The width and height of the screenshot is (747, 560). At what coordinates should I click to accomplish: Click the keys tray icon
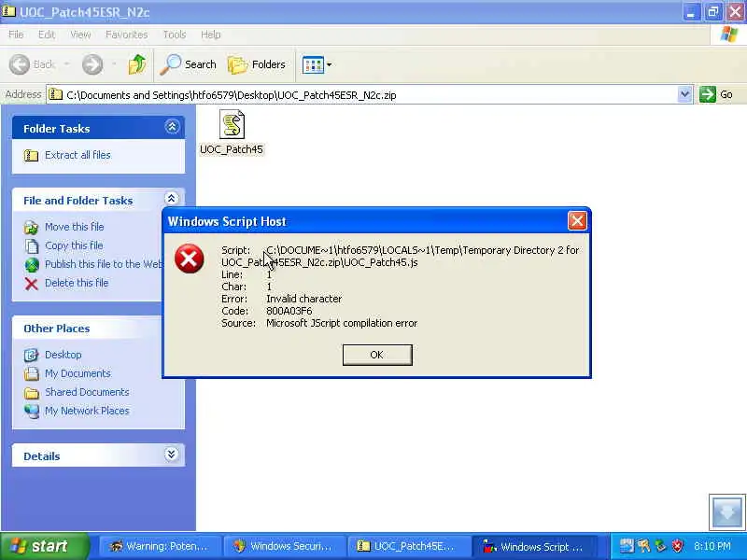(643, 546)
